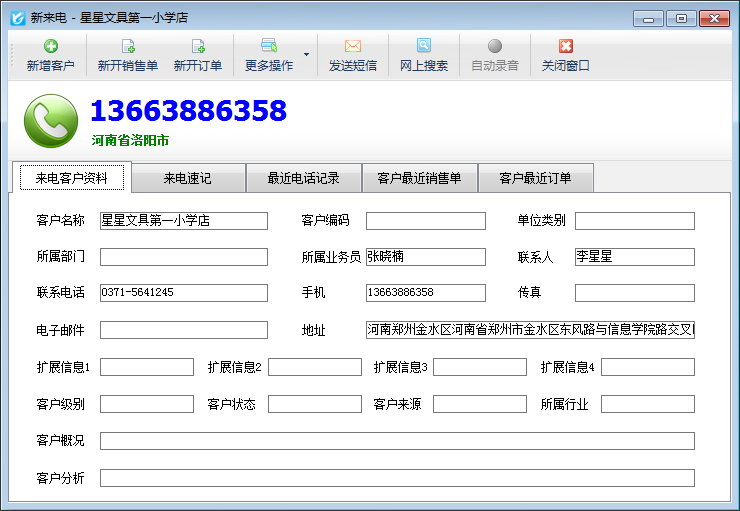Focus the 地址 address field
The height and width of the screenshot is (511, 740).
(529, 330)
